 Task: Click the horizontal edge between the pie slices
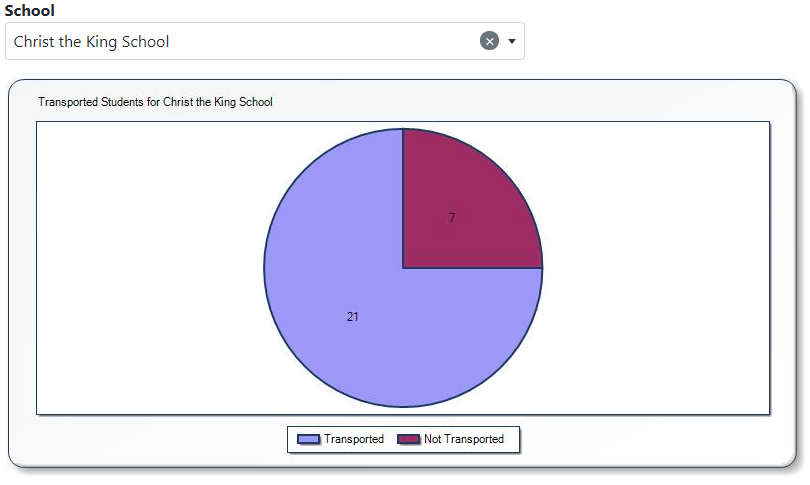tap(472, 268)
